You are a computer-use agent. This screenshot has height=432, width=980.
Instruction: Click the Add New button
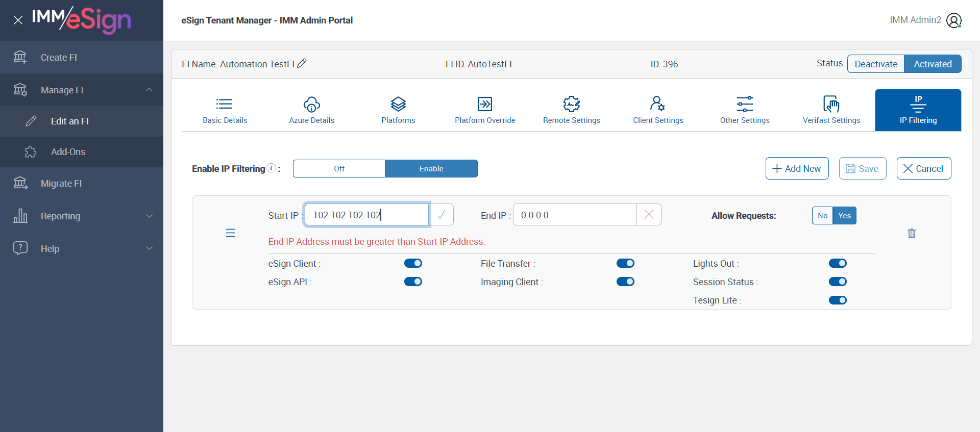[797, 168]
